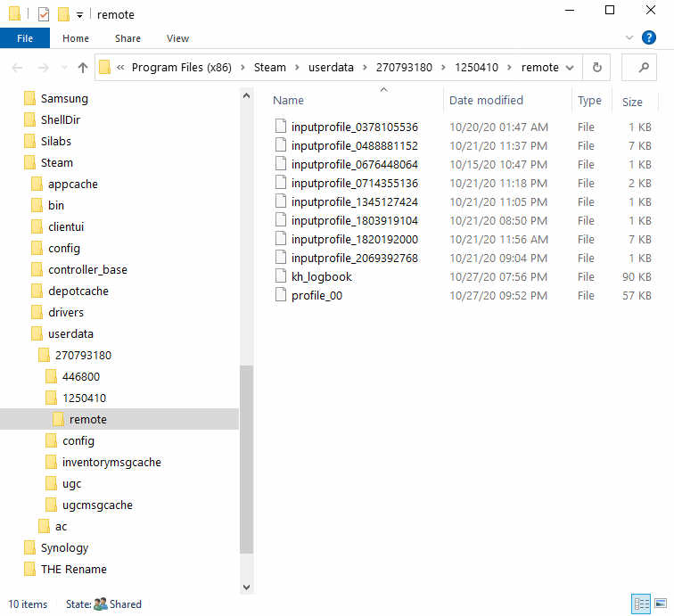The image size is (674, 616).
Task: Sort by the Date modified column header
Action: (486, 101)
